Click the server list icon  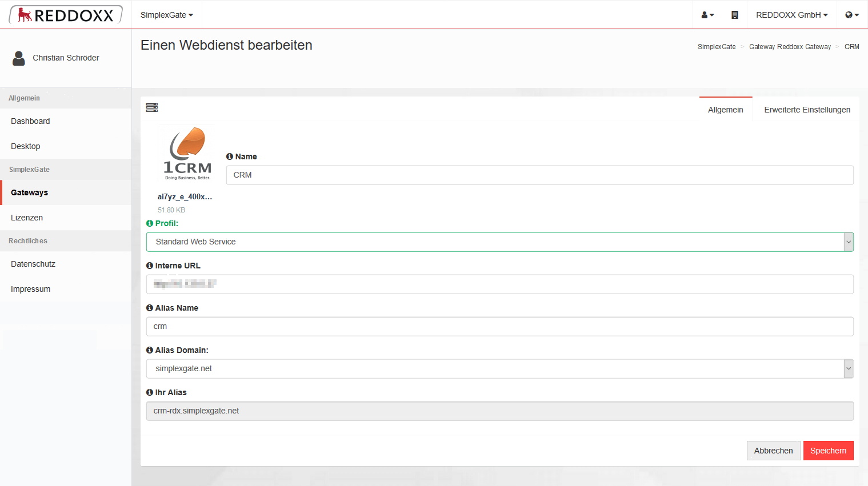[152, 107]
